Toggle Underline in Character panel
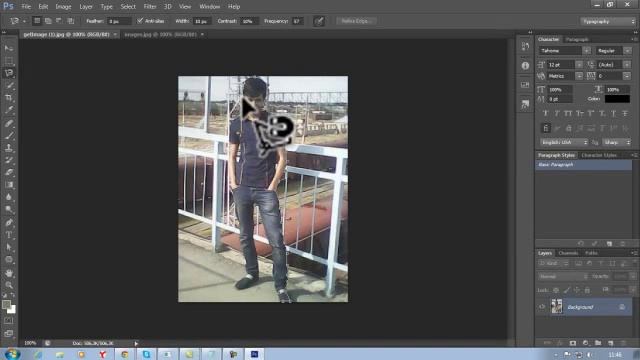 pyautogui.click(x=613, y=113)
